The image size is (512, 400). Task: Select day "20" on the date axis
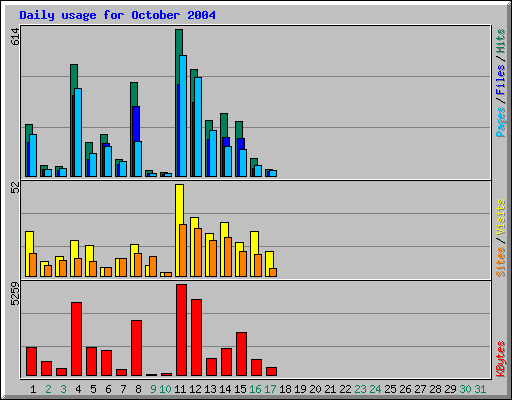coord(315,389)
